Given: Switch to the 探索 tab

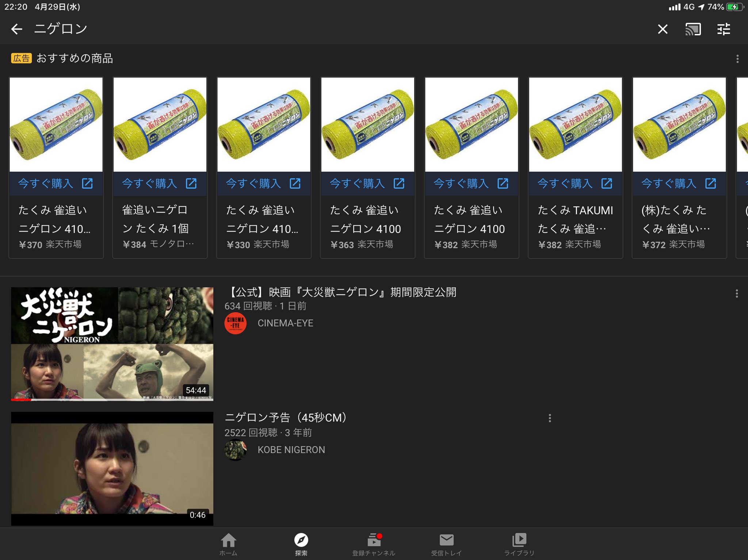Looking at the screenshot, I should (301, 544).
